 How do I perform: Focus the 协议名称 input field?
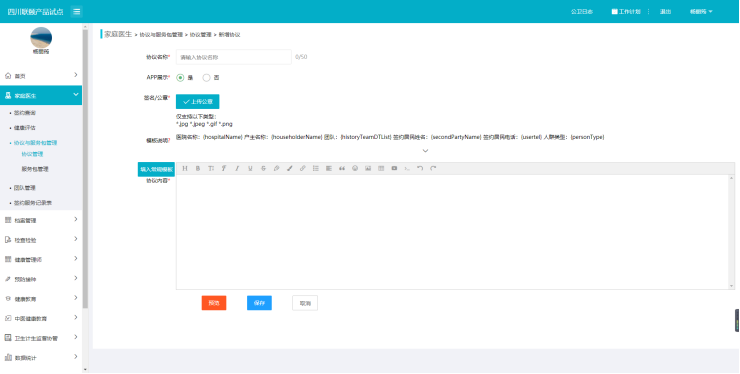tap(234, 57)
